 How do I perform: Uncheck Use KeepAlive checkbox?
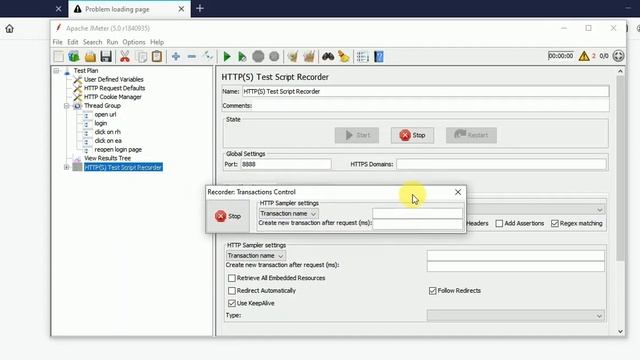pos(232,303)
